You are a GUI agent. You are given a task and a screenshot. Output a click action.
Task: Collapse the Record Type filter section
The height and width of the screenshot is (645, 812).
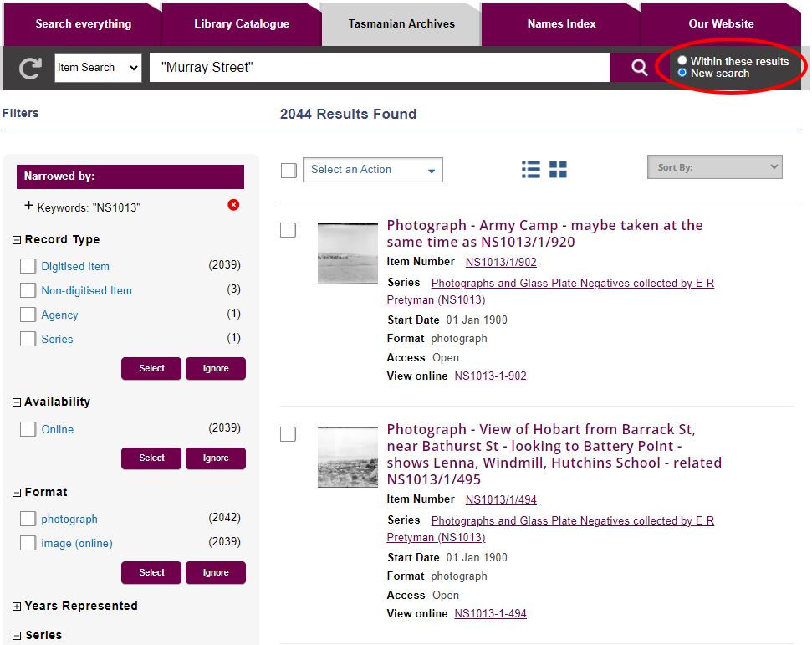(17, 240)
